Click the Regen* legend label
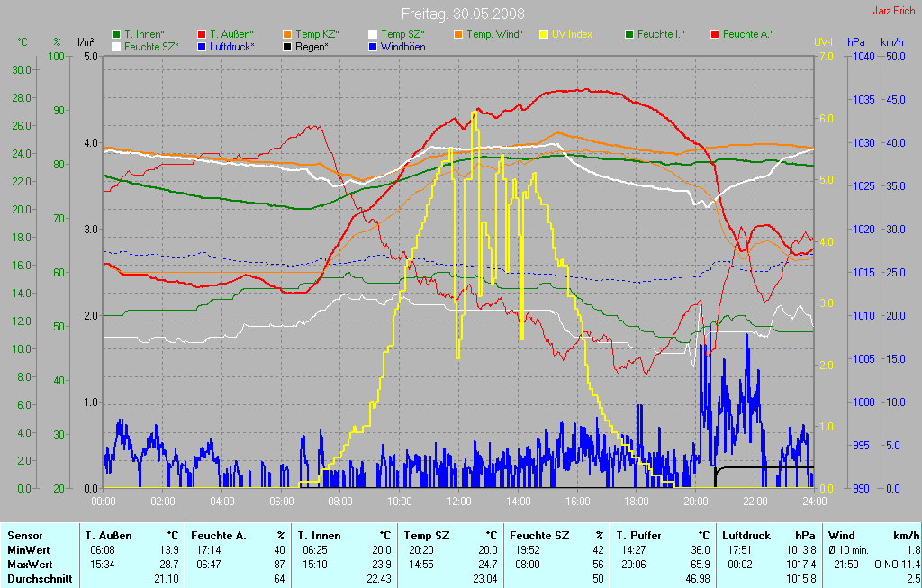Image resolution: width=922 pixels, height=588 pixels. pos(312,47)
